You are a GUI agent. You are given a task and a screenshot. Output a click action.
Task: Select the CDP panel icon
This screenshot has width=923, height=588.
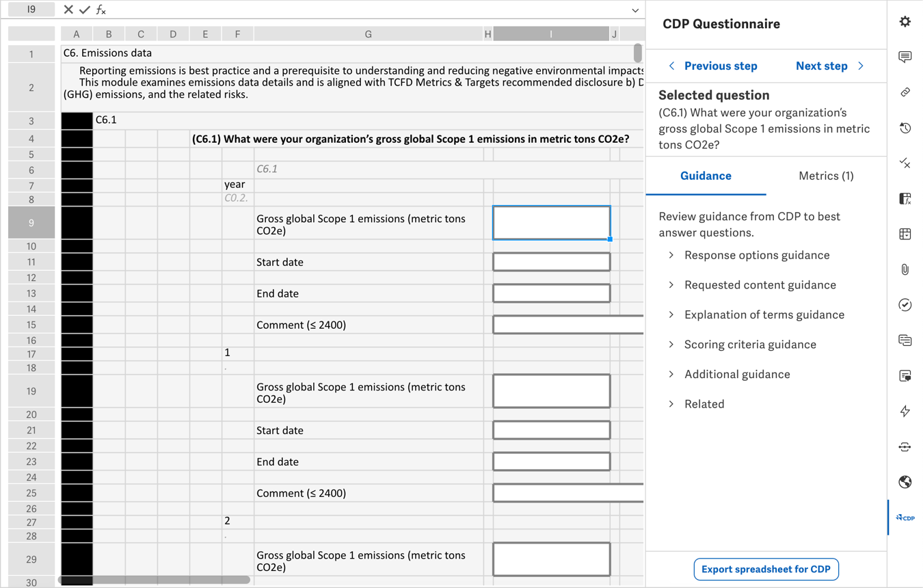(905, 518)
